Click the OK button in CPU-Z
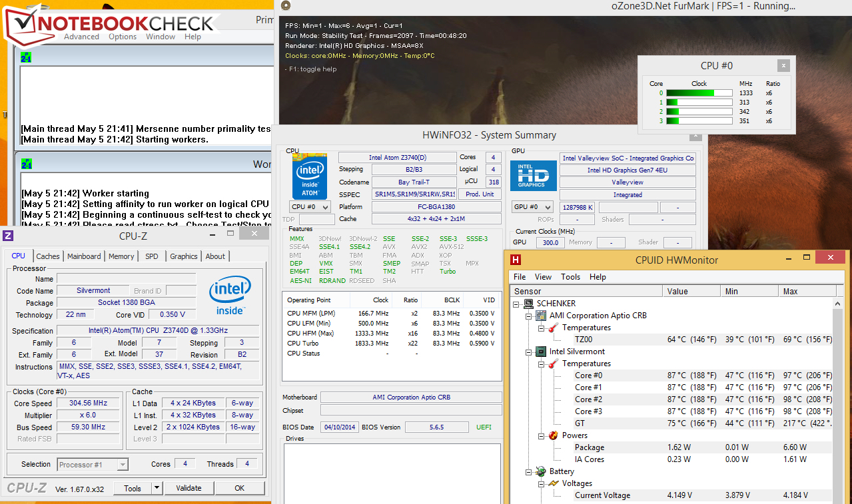This screenshot has height=504, width=852. coord(240,488)
